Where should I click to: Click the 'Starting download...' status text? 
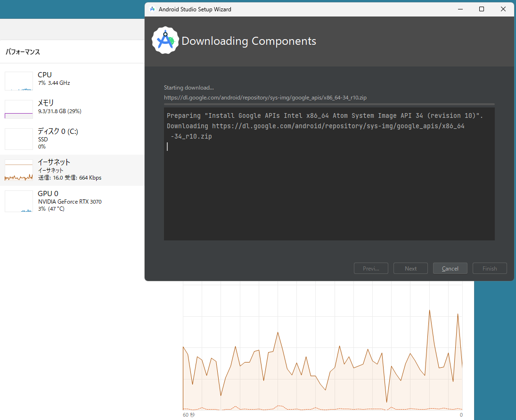point(189,88)
